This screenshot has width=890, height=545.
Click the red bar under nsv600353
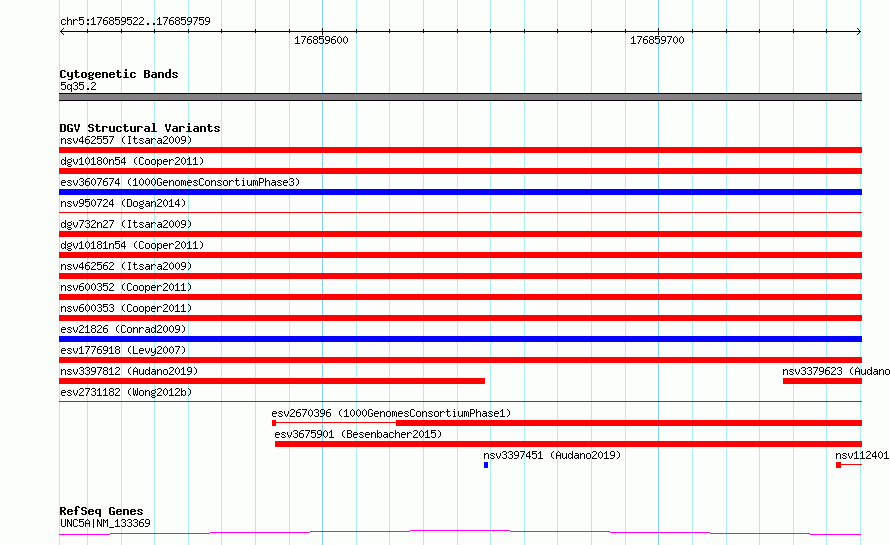click(x=460, y=318)
